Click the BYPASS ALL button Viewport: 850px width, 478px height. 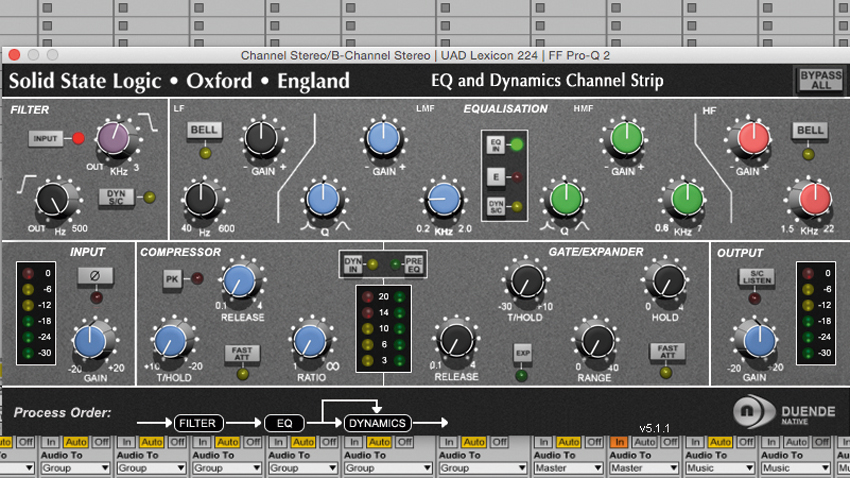[821, 80]
